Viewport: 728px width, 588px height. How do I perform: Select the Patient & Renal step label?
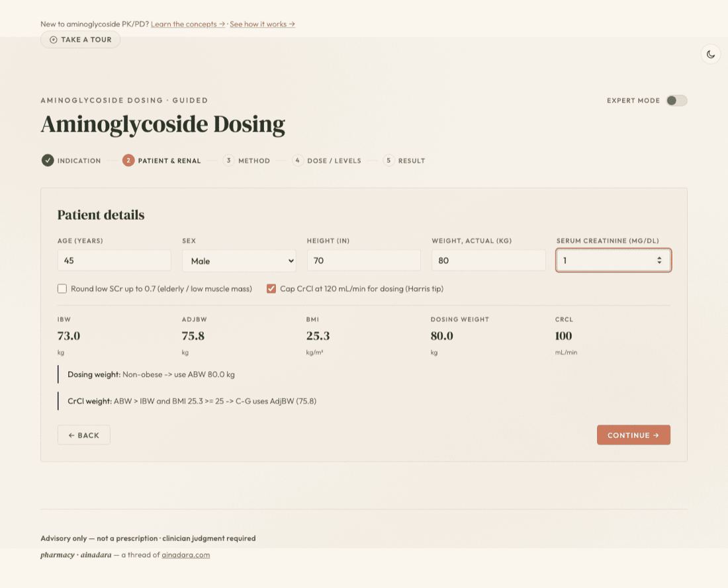(169, 161)
